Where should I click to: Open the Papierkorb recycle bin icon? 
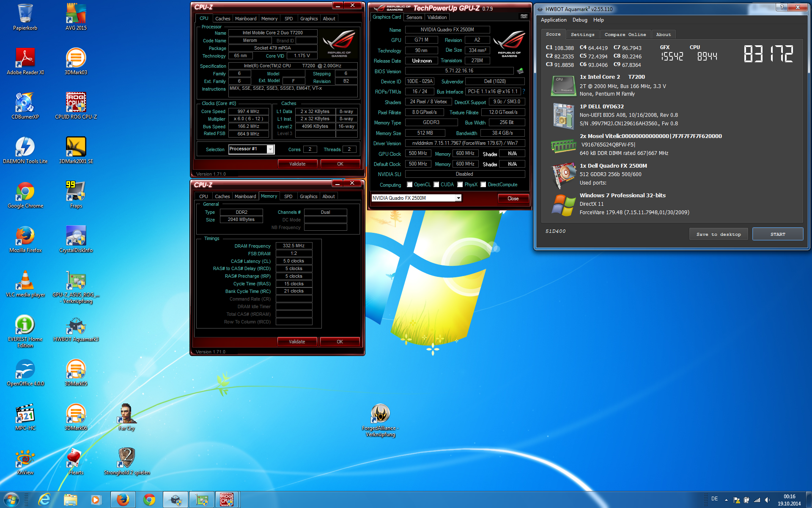click(x=25, y=17)
